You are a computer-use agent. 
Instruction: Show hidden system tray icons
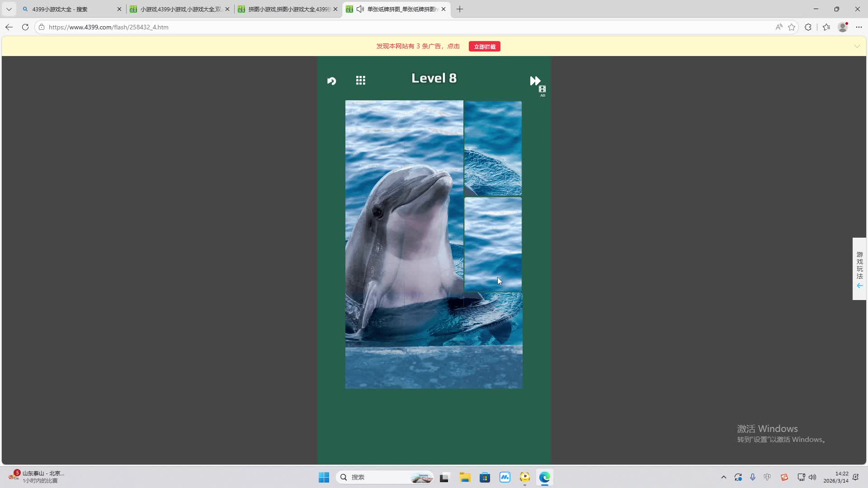click(x=723, y=477)
